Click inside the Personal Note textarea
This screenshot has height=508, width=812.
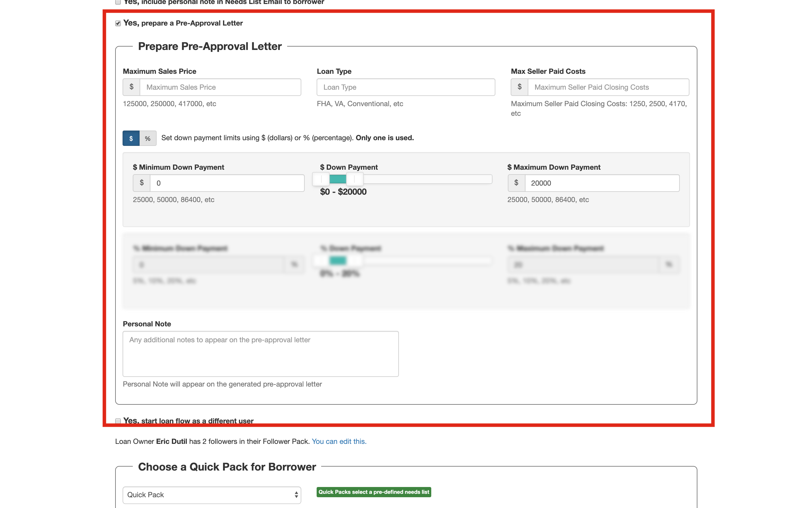click(260, 353)
